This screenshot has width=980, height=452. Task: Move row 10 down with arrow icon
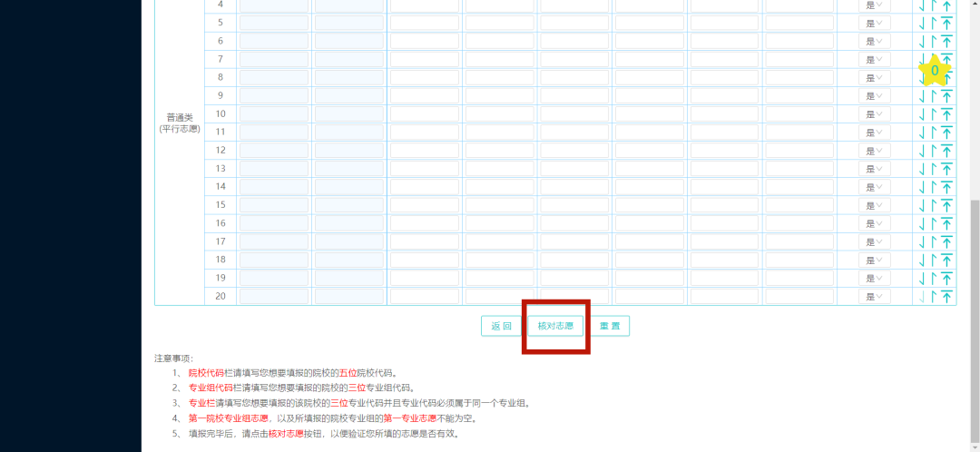pos(922,114)
